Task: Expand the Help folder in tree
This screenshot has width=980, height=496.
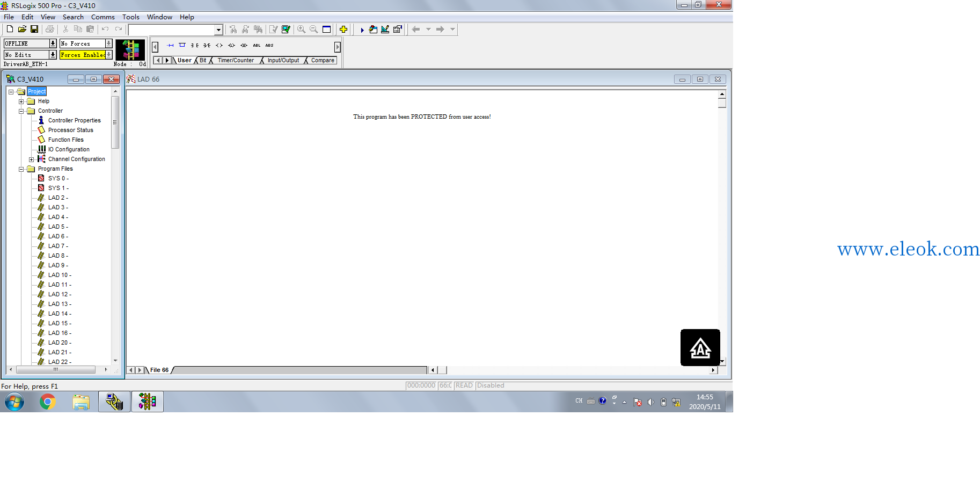Action: click(21, 101)
